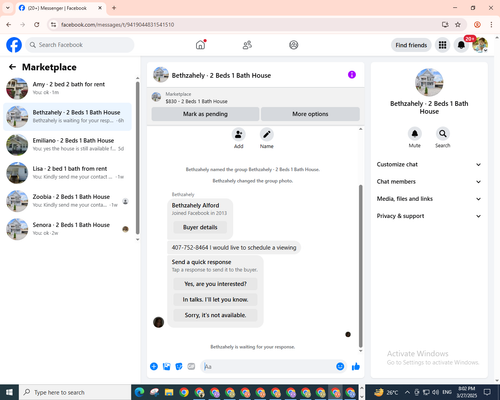The image size is (500, 400).
Task: Open the Amy - 2 bed 2 bath conversation
Action: tap(67, 88)
